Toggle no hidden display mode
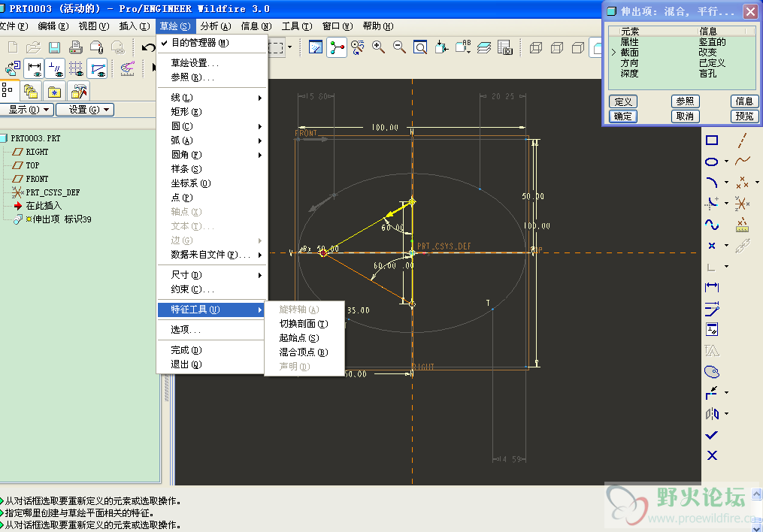This screenshot has height=532, width=763. pyautogui.click(x=578, y=47)
